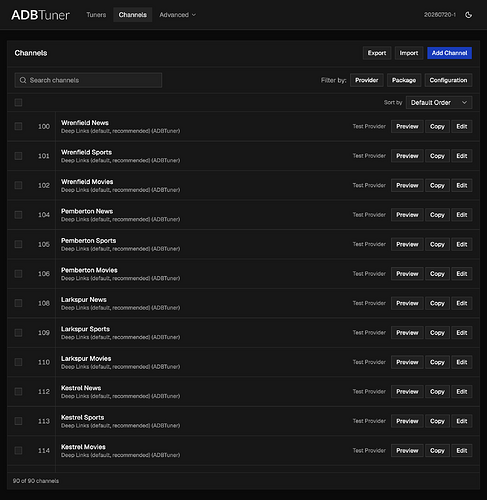Screen dimensions: 487x500
Task: Click the 90 of 90 channels count
Action: coord(36,481)
